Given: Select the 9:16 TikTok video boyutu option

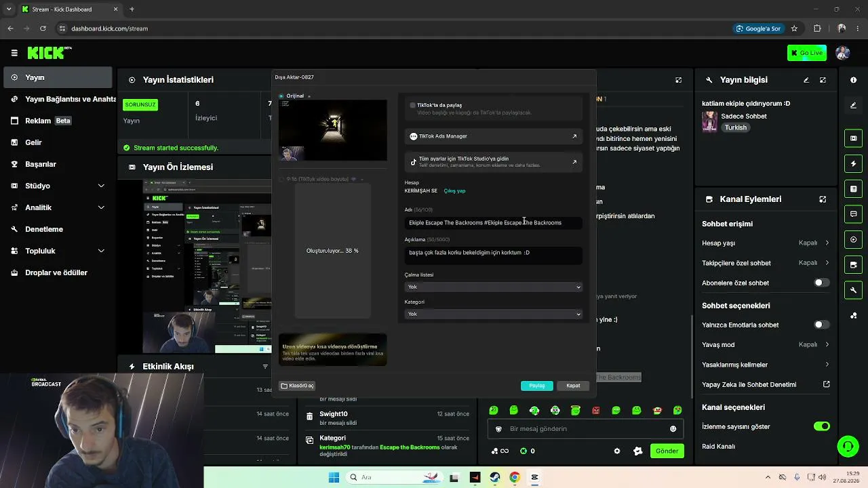Looking at the screenshot, I should click(281, 179).
